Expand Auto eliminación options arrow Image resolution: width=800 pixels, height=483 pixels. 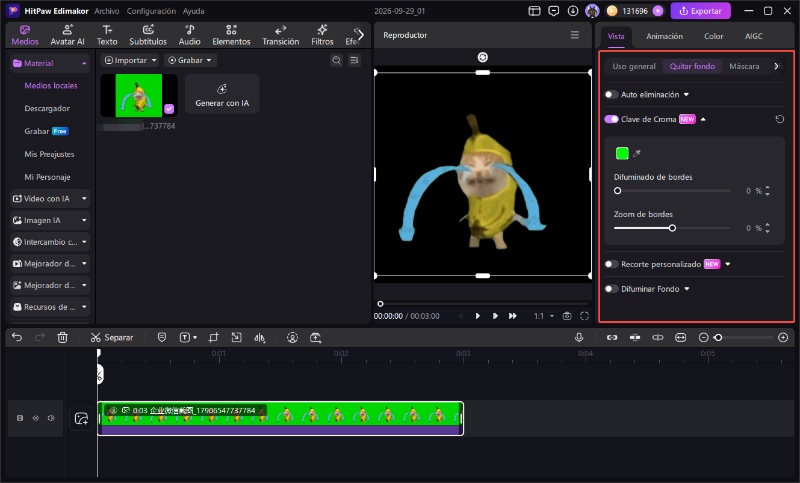point(686,94)
